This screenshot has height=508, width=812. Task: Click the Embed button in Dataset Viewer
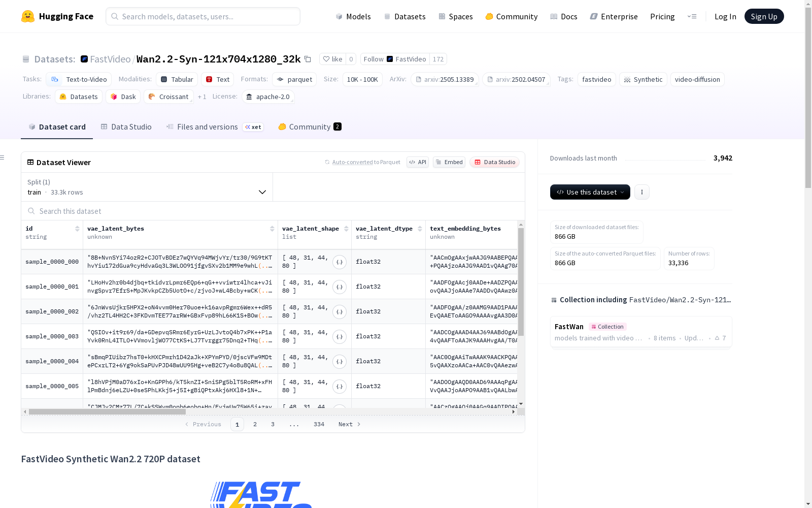pyautogui.click(x=449, y=162)
